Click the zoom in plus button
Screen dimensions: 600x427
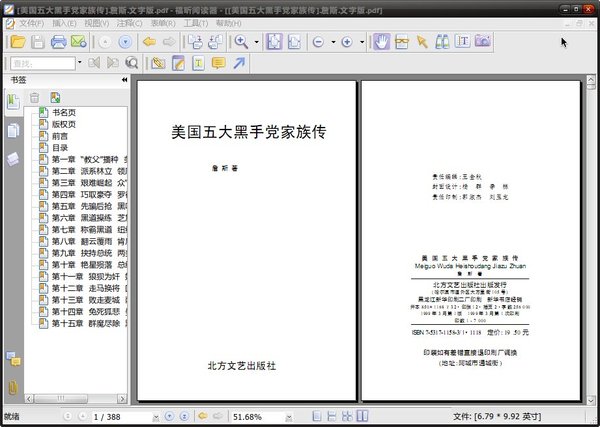point(347,42)
